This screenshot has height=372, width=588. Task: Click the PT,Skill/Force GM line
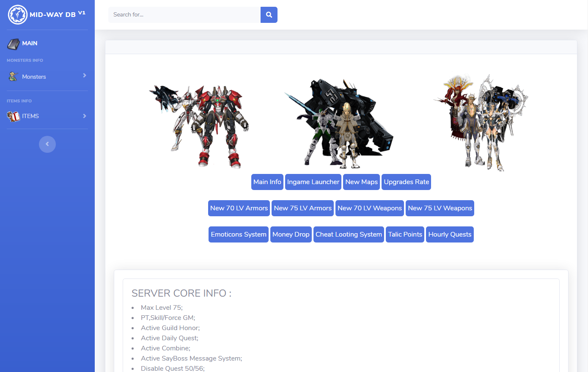coord(168,318)
